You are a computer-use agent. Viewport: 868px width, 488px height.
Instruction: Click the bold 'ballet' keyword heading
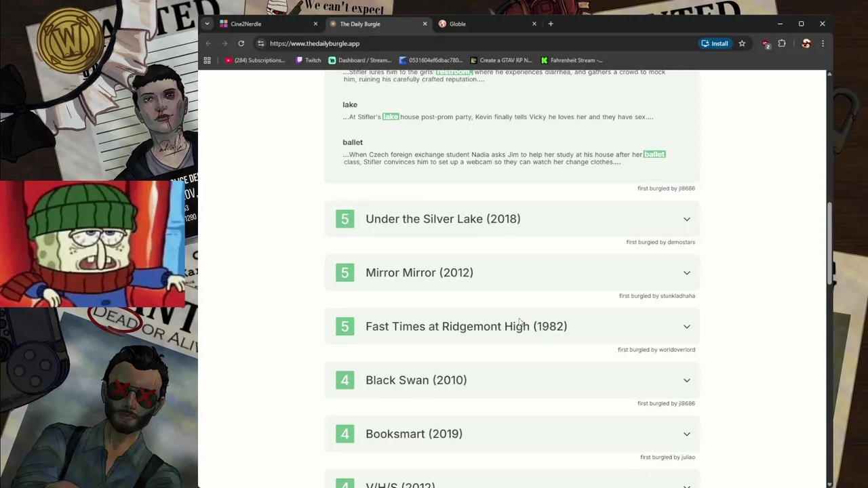point(353,142)
